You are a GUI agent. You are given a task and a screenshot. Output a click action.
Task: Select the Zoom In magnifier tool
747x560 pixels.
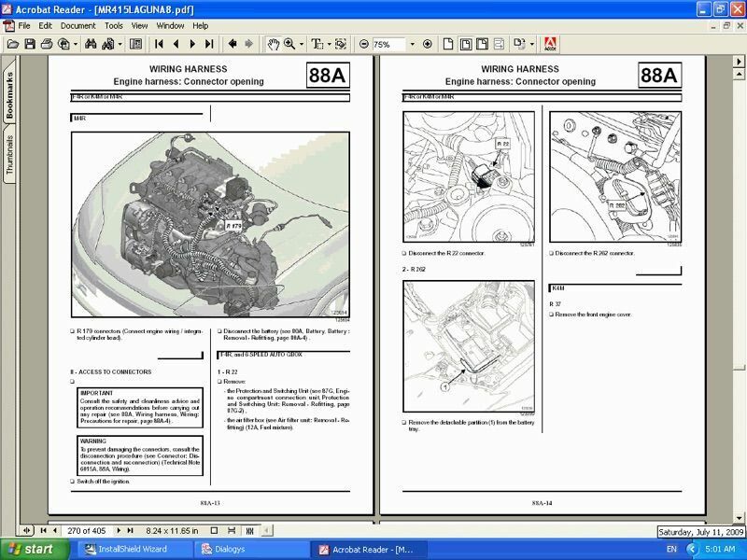289,44
